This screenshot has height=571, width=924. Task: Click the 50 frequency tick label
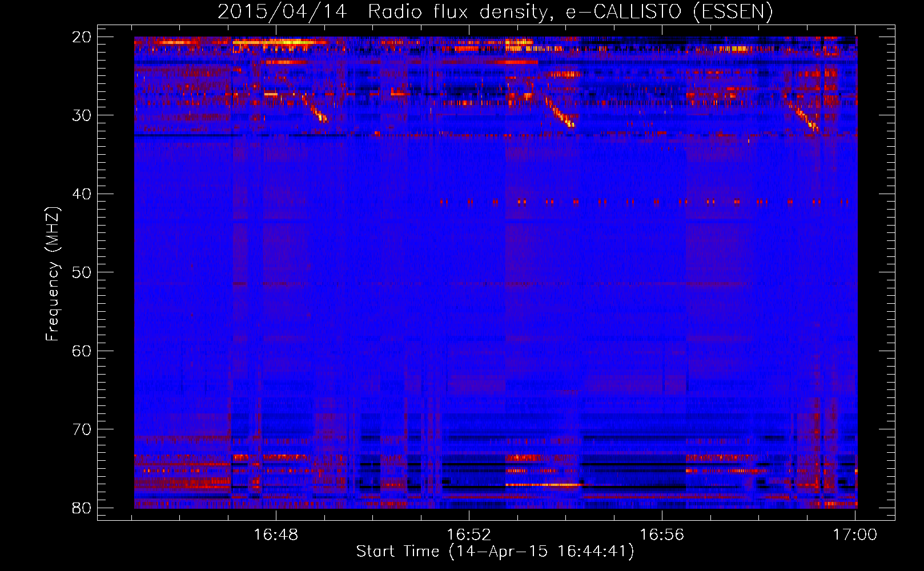click(82, 272)
